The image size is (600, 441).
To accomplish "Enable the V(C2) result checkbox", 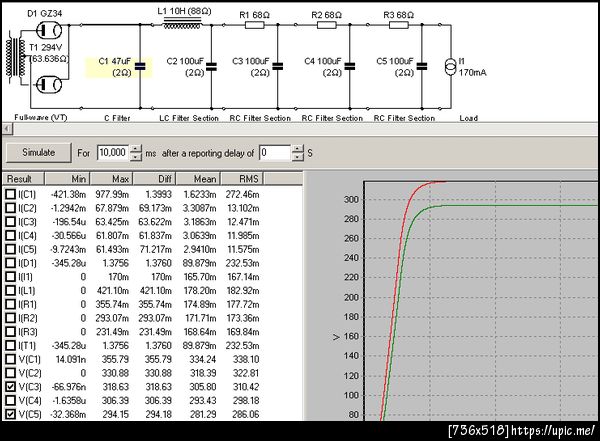I will coord(10,373).
